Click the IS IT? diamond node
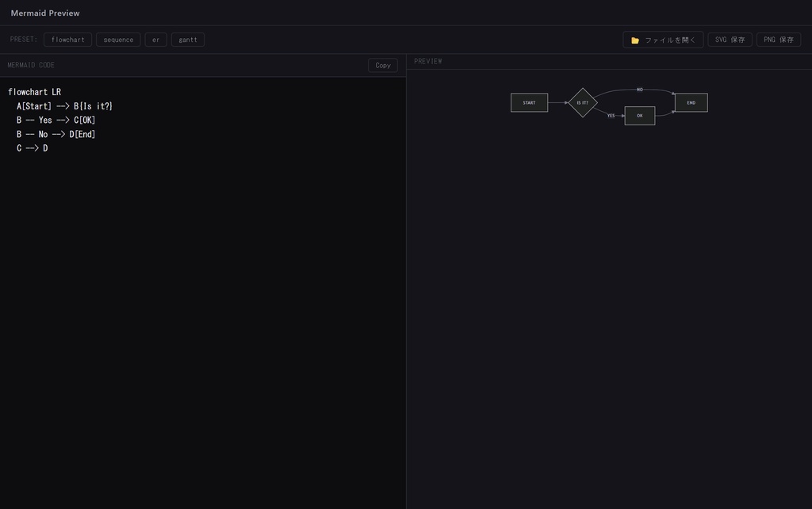Image resolution: width=812 pixels, height=509 pixels. (x=583, y=102)
